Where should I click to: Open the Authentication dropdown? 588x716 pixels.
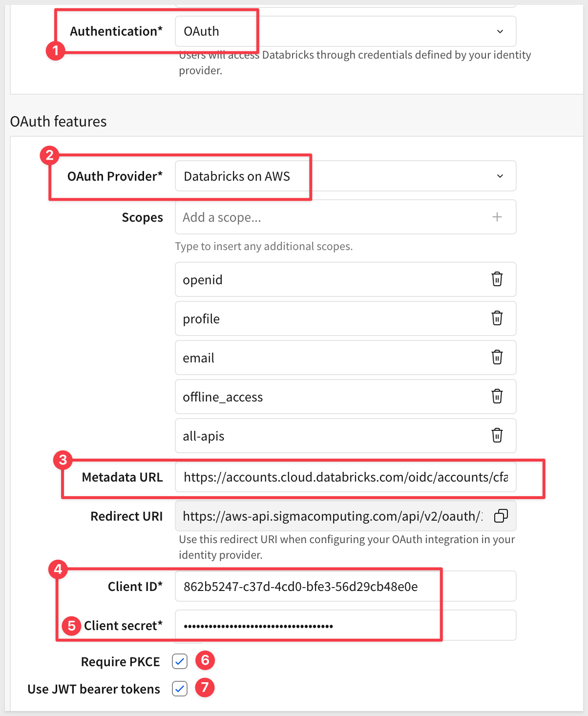[x=345, y=31]
